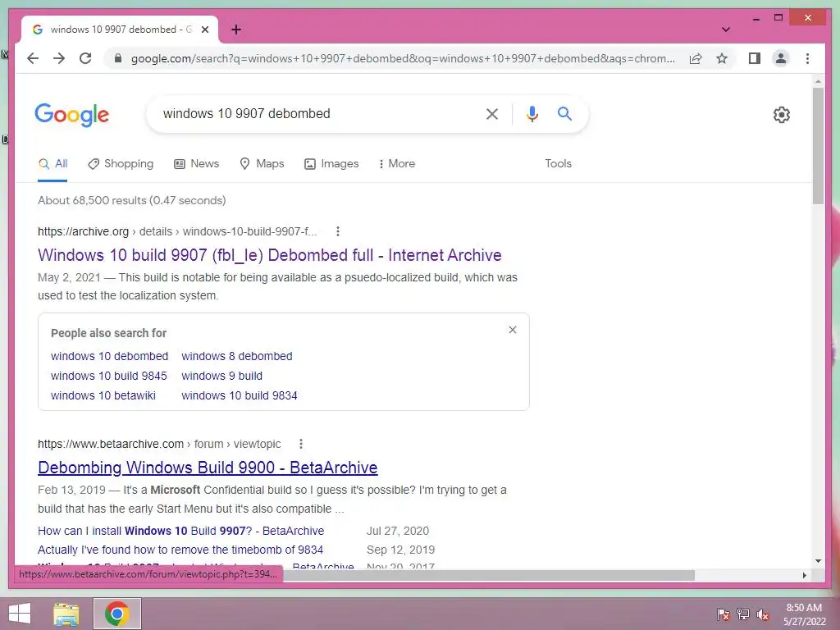Open the Windows Start menu

pos(20,614)
